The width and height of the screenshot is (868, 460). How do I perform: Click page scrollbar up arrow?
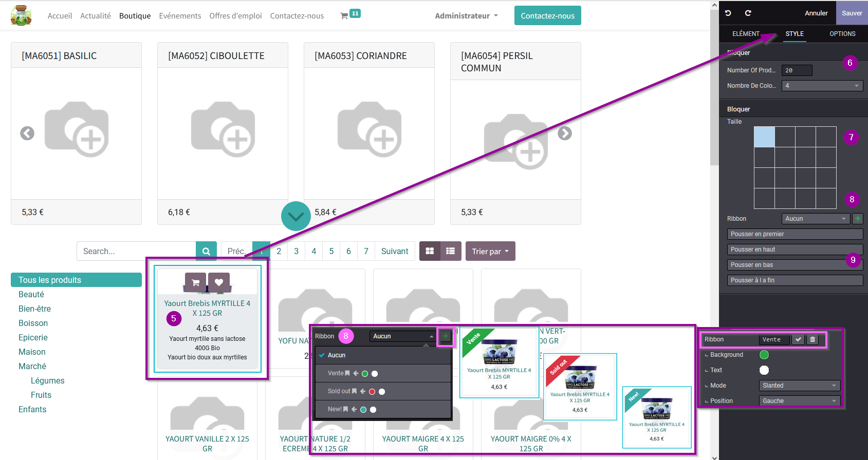coord(715,5)
